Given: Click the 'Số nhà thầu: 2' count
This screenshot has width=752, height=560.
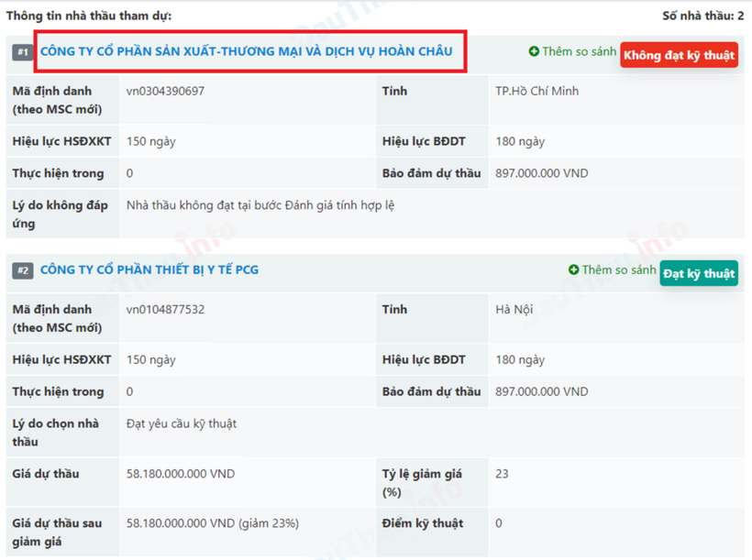Looking at the screenshot, I should pos(703,16).
